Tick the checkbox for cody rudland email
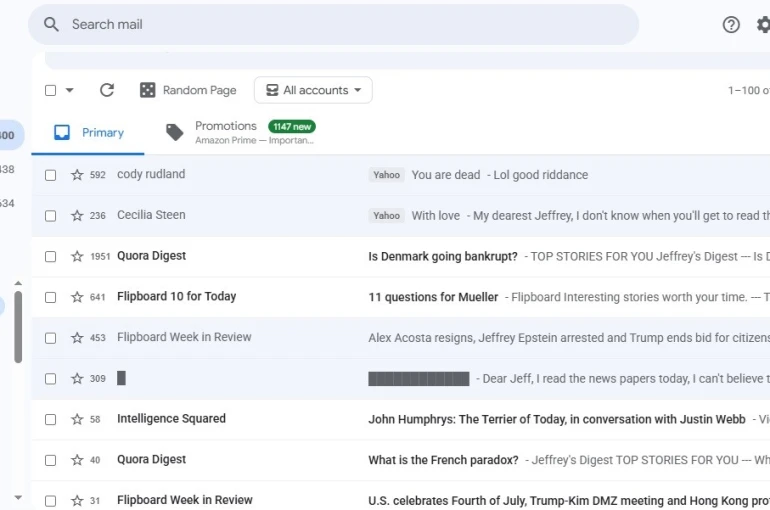 pos(50,175)
